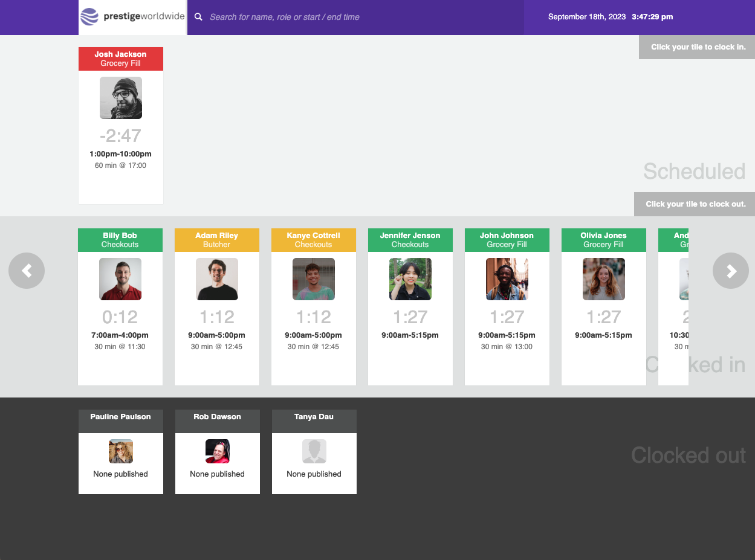Select Tanya Dau's placeholder avatar
This screenshot has width=755, height=560.
tap(314, 451)
